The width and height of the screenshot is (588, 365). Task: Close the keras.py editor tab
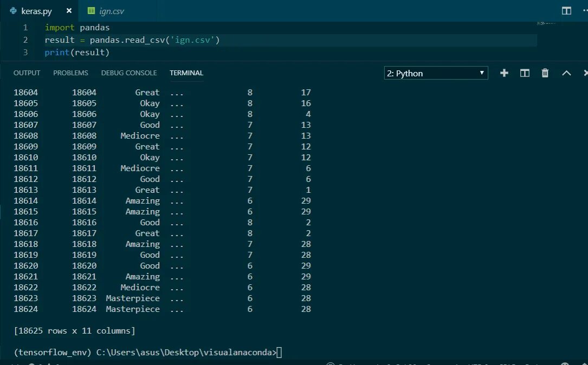69,11
